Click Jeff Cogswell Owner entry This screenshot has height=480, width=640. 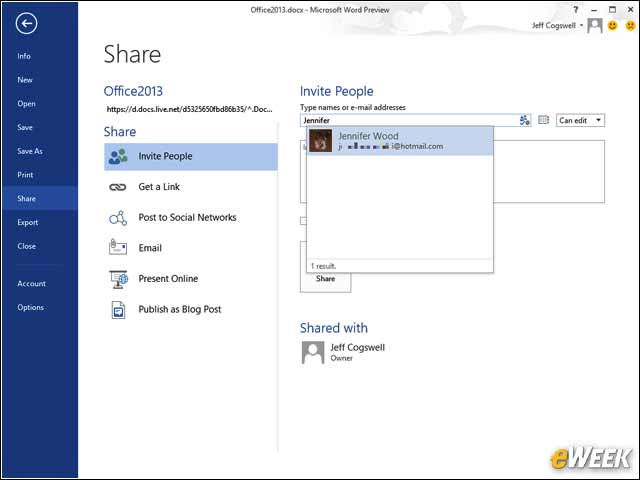click(343, 352)
